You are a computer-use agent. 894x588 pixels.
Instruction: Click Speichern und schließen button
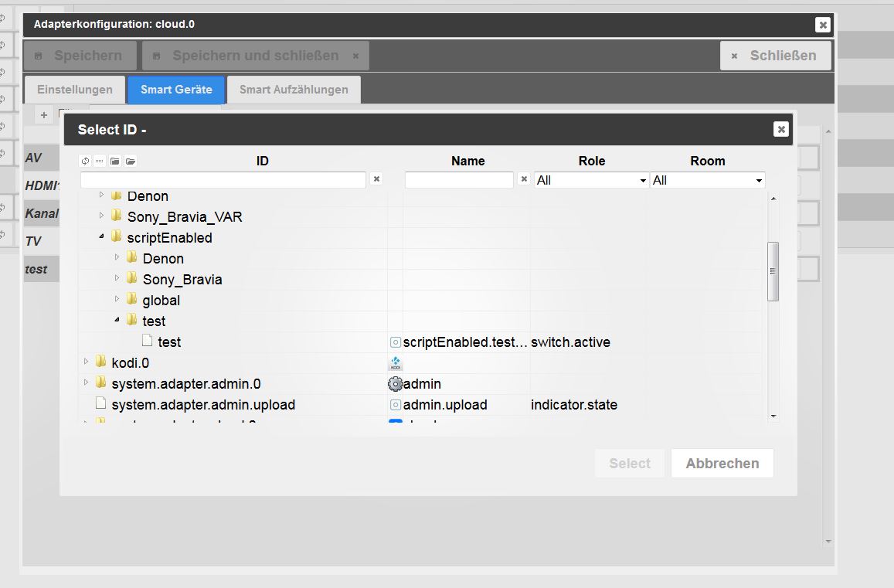point(256,56)
